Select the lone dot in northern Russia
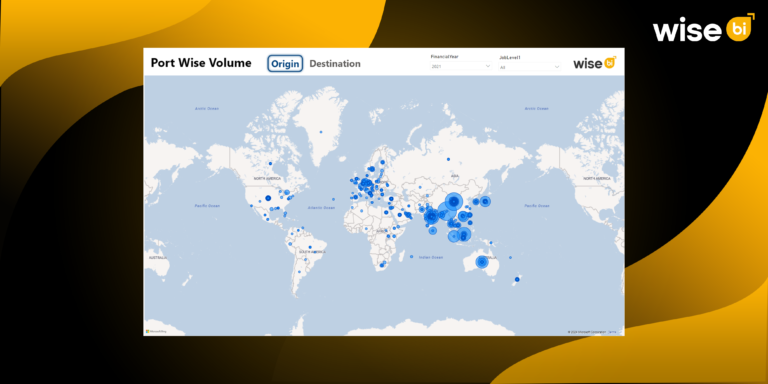 point(448,159)
